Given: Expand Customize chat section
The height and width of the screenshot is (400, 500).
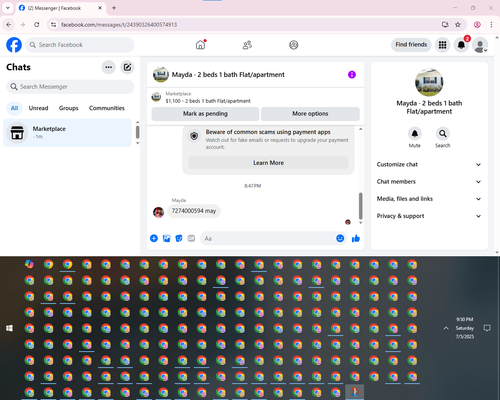Looking at the screenshot, I should pyautogui.click(x=429, y=164).
